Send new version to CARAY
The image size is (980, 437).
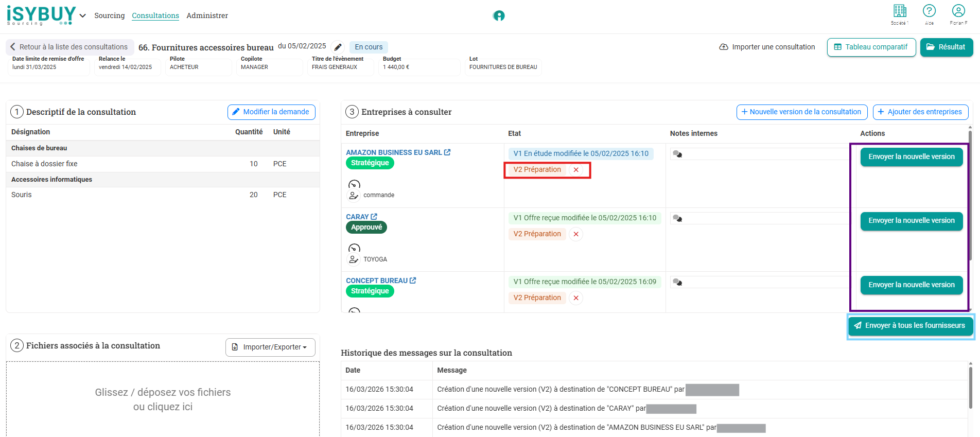(912, 221)
